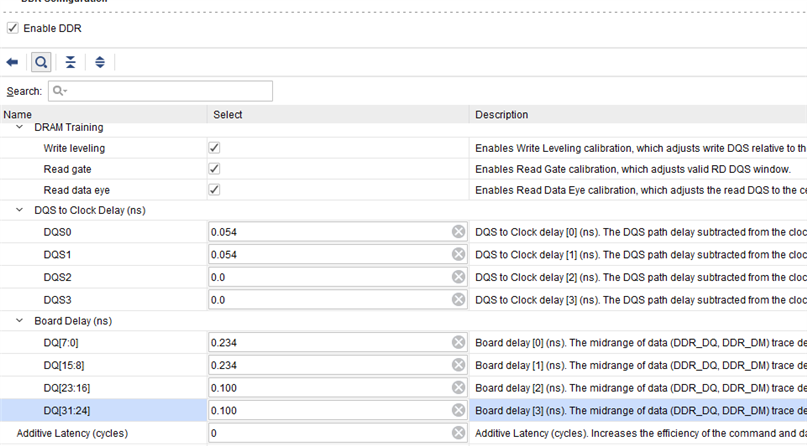This screenshot has width=807, height=446.
Task: Clear the Additive Latency value
Action: pos(458,433)
